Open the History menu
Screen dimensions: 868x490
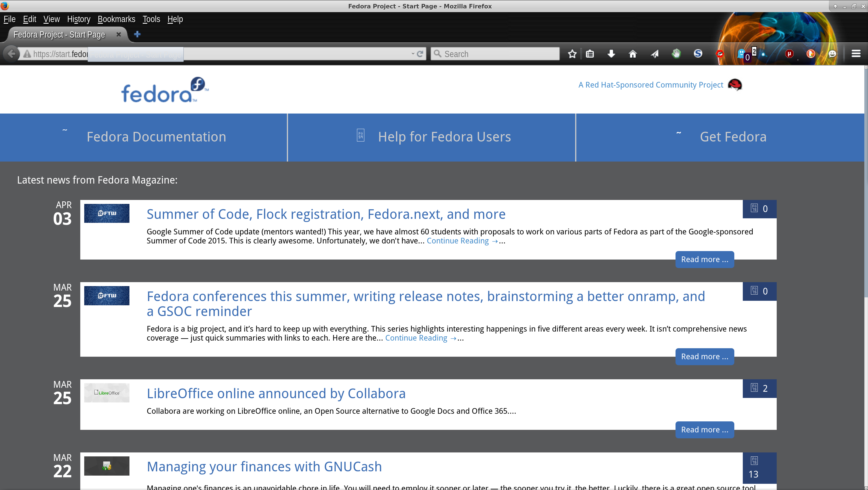79,19
